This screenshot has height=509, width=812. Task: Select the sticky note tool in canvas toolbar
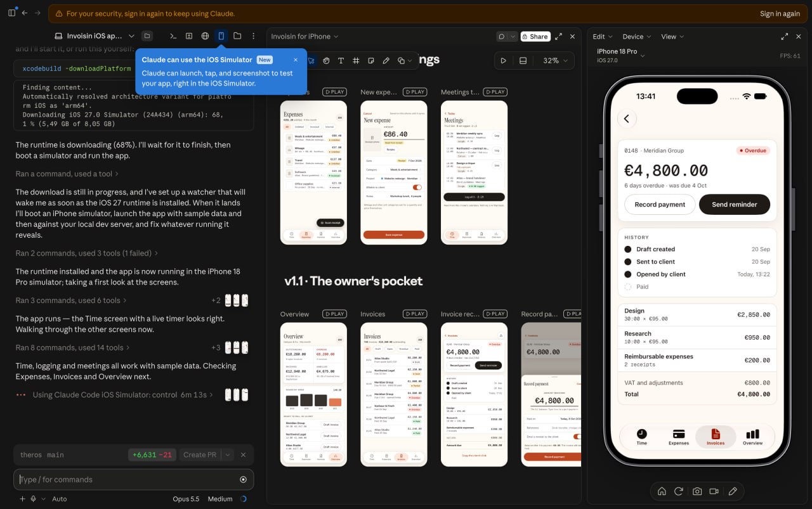[x=370, y=61]
